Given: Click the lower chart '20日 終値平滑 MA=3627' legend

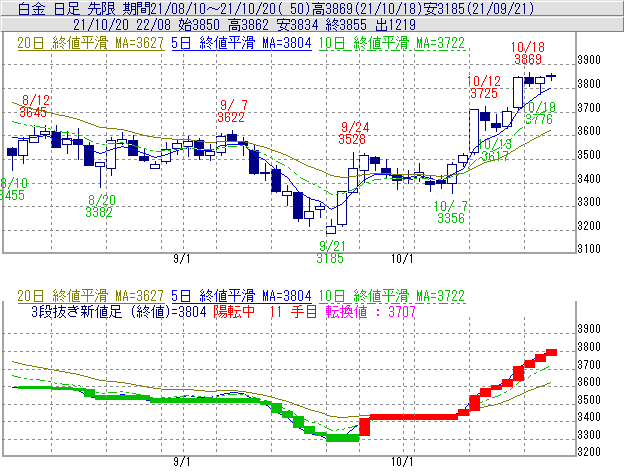Looking at the screenshot, I should [90, 296].
